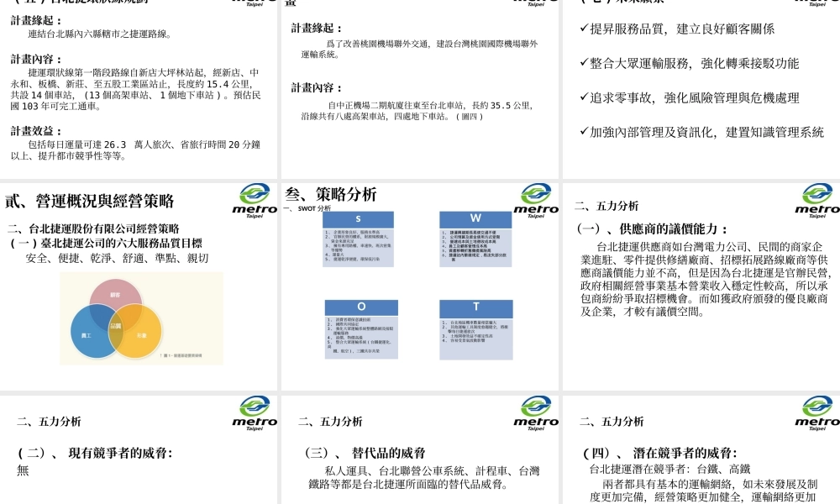This screenshot has width=840, height=504.
Task: Click the 二、台北捷運股份有限公司經營策略 heading
Action: (x=93, y=228)
